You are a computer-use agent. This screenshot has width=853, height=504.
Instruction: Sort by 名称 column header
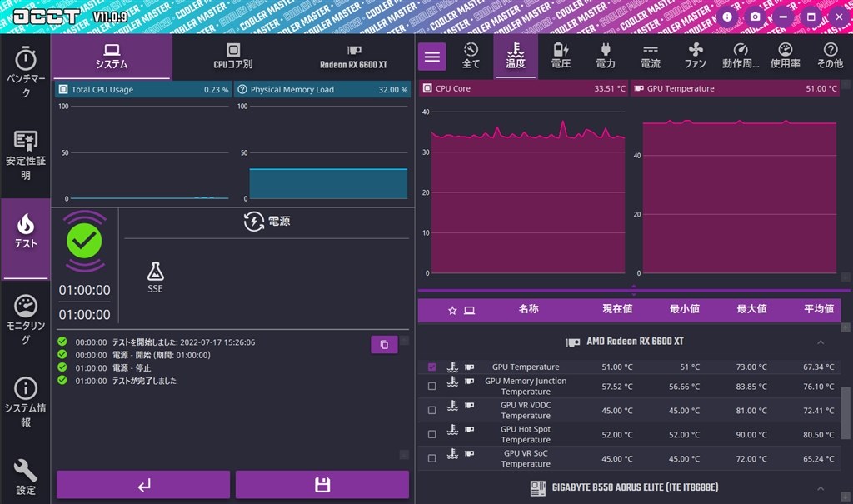point(528,309)
